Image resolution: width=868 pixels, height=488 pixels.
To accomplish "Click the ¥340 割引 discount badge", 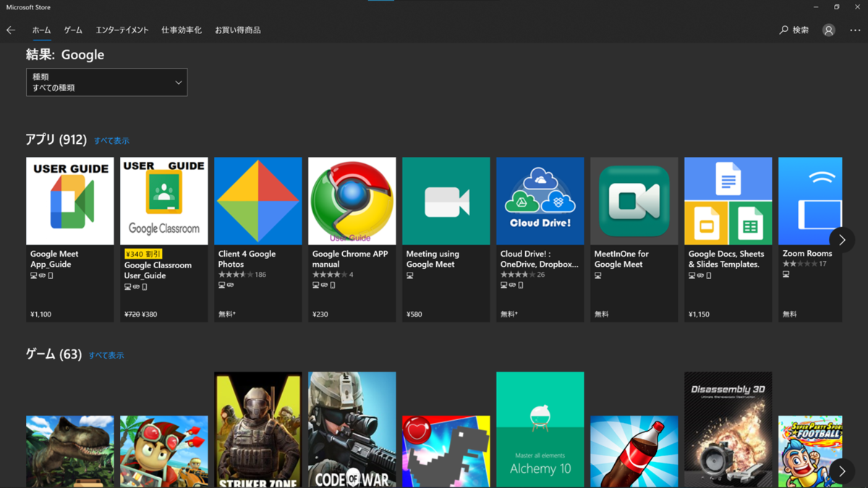I will (143, 254).
